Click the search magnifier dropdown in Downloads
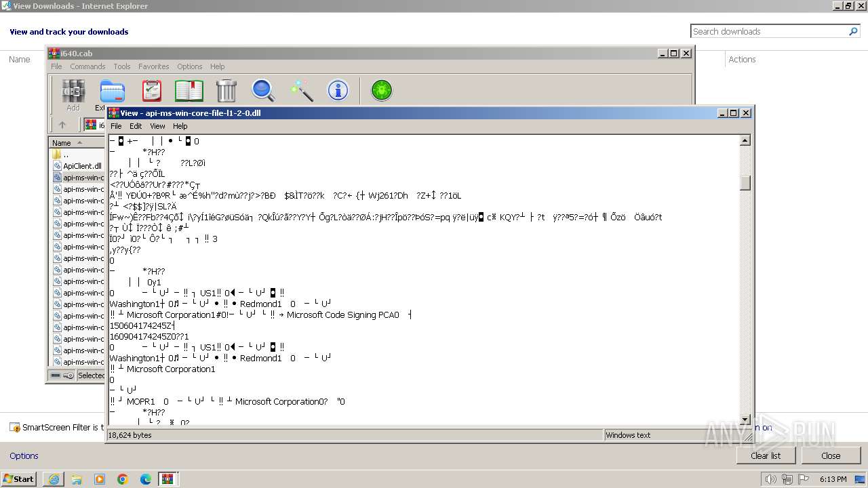Screen dimensions: 868x488 (x=854, y=31)
